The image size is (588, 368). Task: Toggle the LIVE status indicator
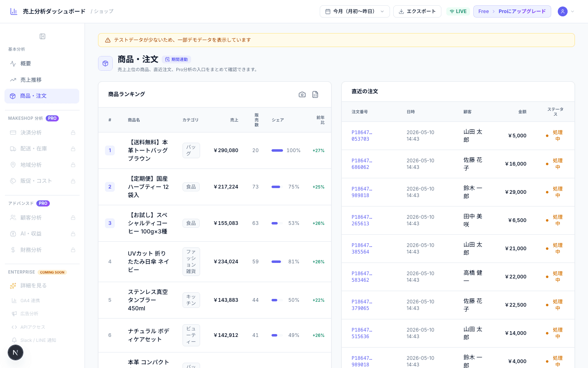pyautogui.click(x=458, y=11)
